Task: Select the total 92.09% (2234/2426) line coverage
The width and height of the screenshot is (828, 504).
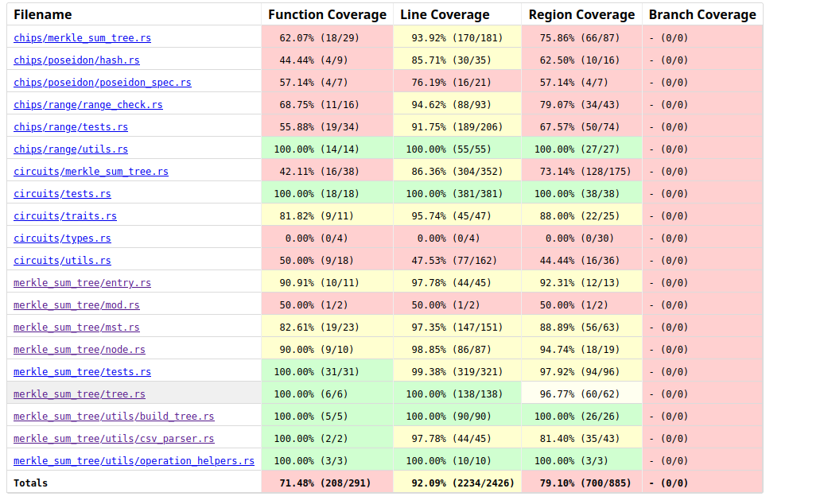Action: tap(457, 483)
